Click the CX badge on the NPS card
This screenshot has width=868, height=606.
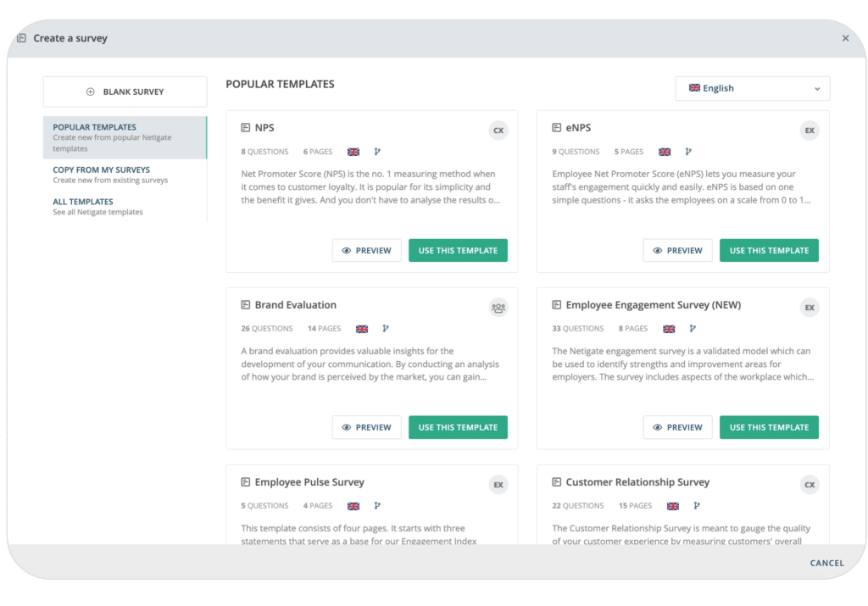(498, 131)
